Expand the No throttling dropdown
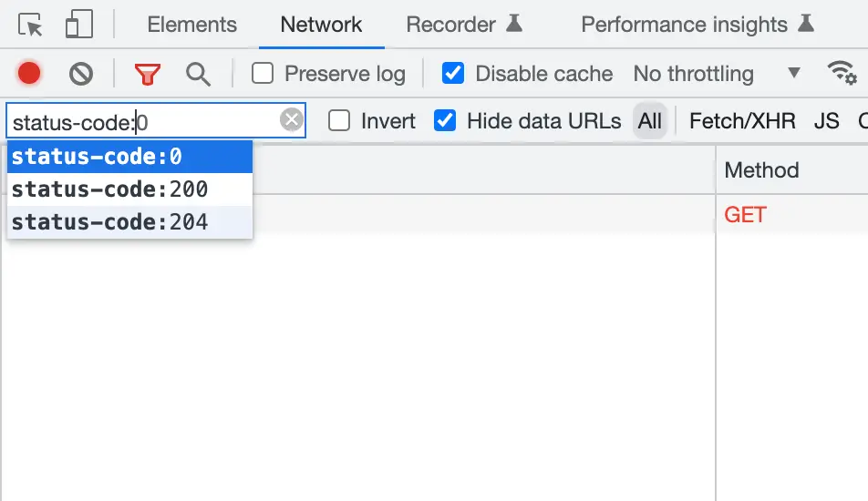Viewport: 868px width, 501px height. (x=717, y=74)
